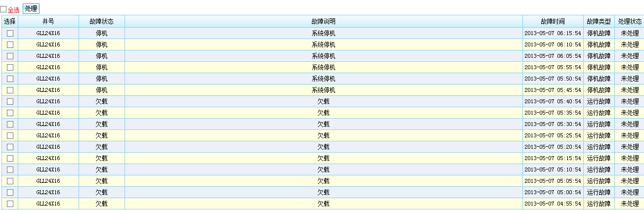Screen dimensions: 644x210
Task: Sort by the 故障时间 column header
Action: [553, 21]
